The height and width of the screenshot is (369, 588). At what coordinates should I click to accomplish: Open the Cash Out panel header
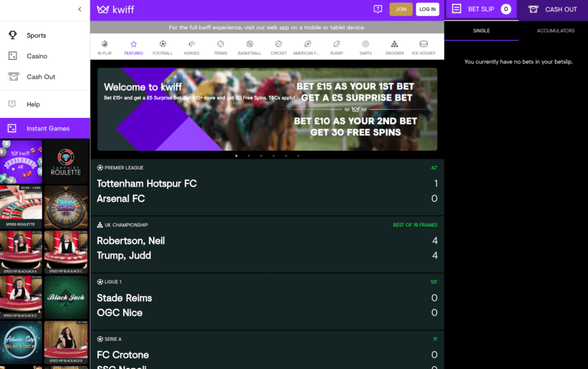tap(552, 9)
